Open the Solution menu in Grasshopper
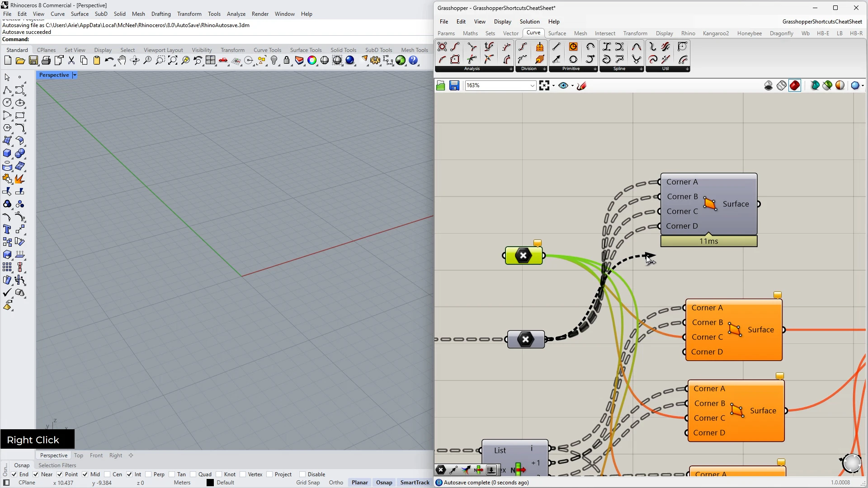 pyautogui.click(x=529, y=21)
